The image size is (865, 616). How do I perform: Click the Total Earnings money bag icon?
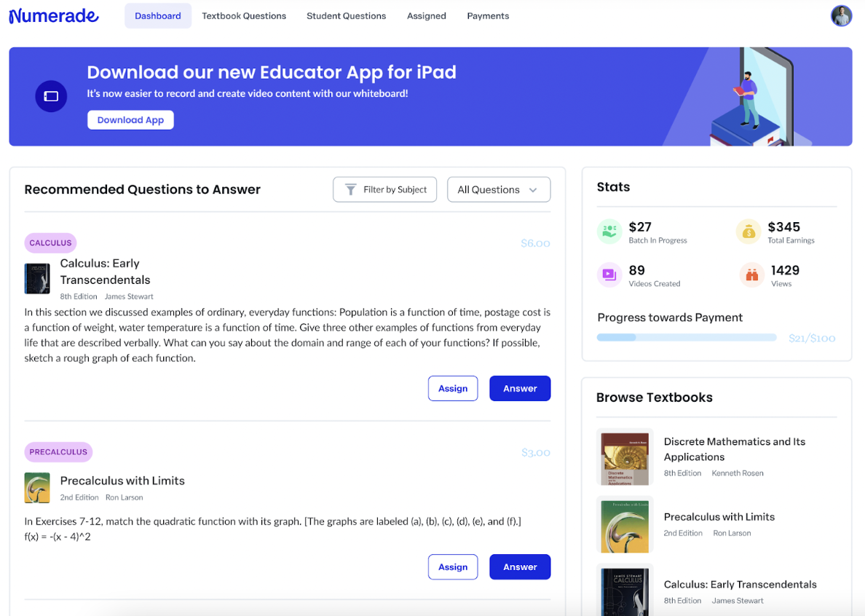[748, 232]
